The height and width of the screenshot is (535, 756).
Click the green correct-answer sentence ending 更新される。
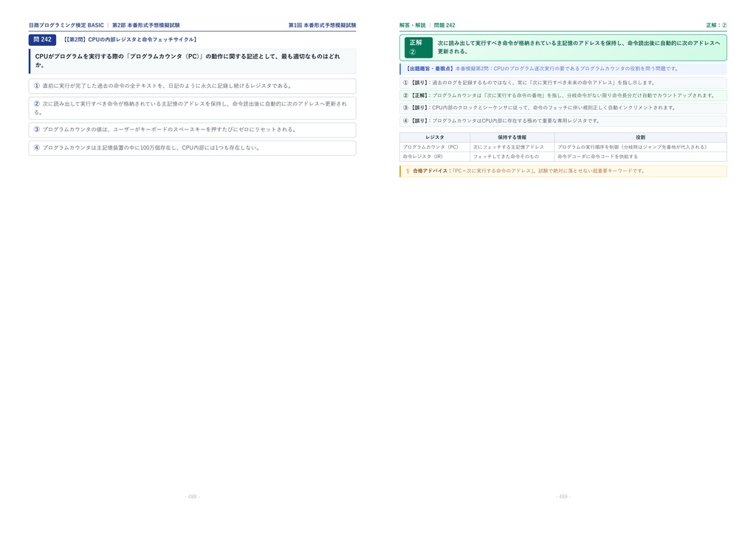coord(579,47)
